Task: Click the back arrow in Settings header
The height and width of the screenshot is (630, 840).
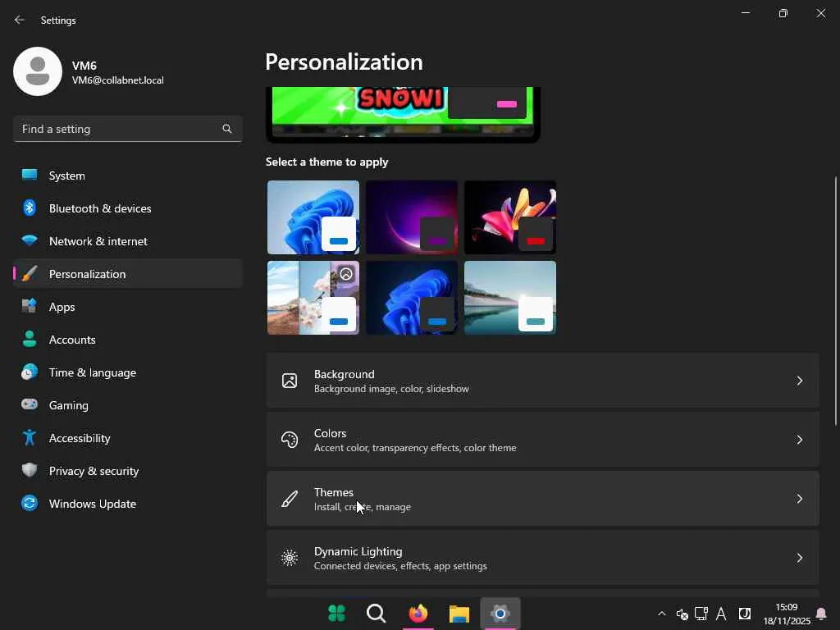Action: pyautogui.click(x=20, y=20)
